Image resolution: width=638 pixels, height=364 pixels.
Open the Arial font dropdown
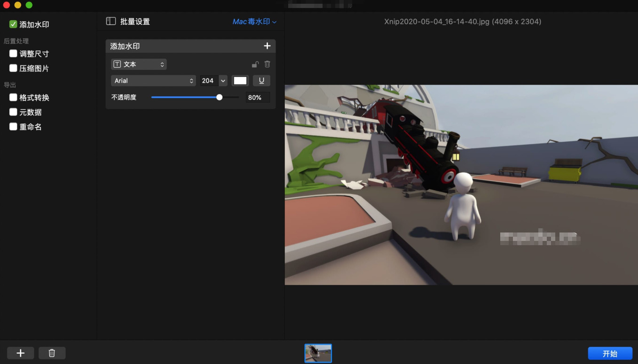pos(153,81)
